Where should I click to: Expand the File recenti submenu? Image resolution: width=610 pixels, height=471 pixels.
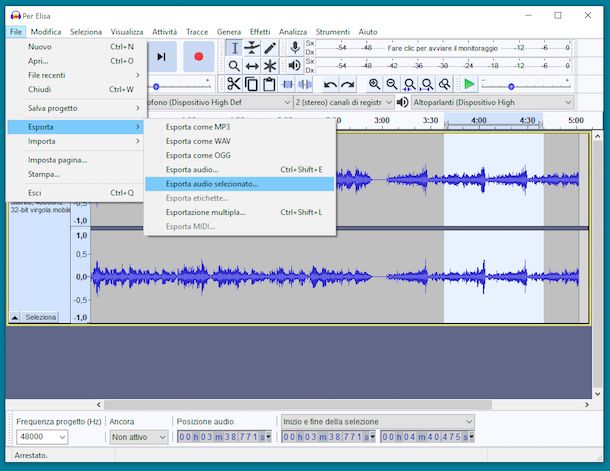pos(77,75)
